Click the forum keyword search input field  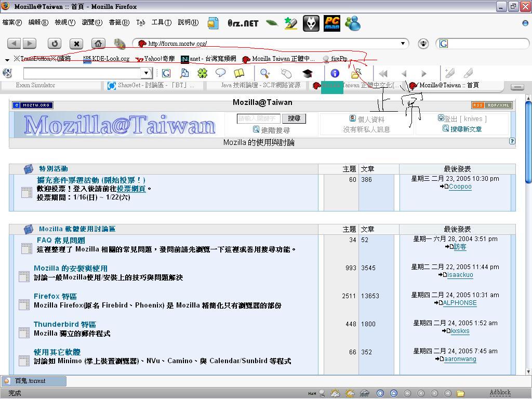[258, 118]
